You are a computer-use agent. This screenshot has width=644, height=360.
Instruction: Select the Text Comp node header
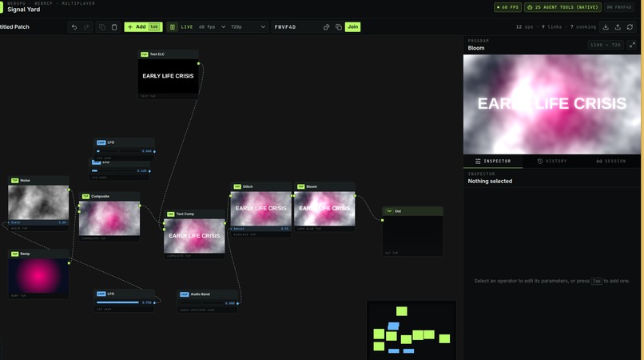(x=194, y=214)
